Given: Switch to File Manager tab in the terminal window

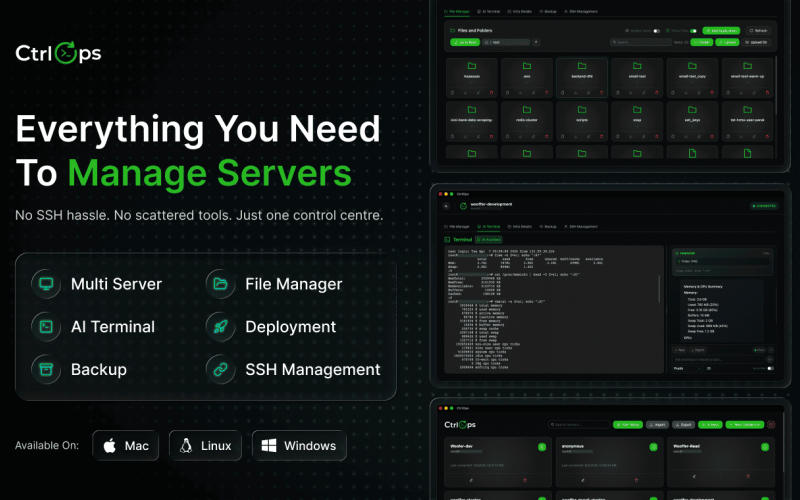Looking at the screenshot, I should pos(457,227).
